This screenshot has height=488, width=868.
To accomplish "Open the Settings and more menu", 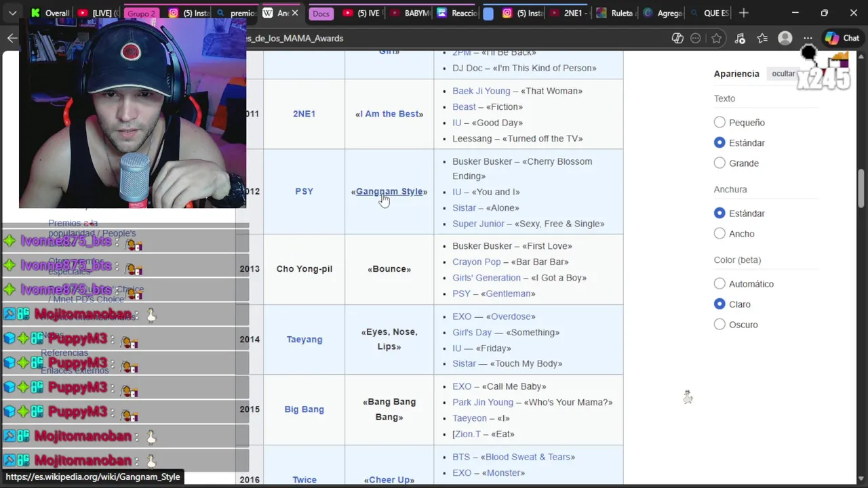I will tap(808, 38).
